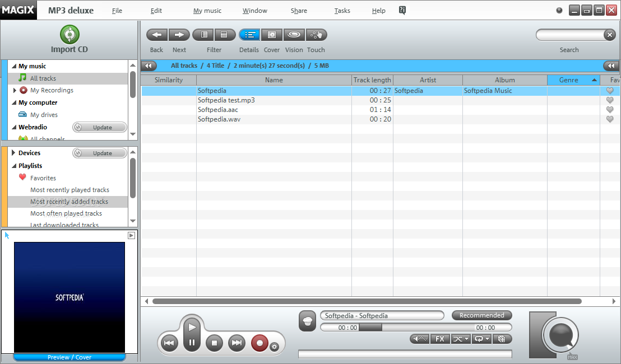
Task: Open the Share menu
Action: 299,11
